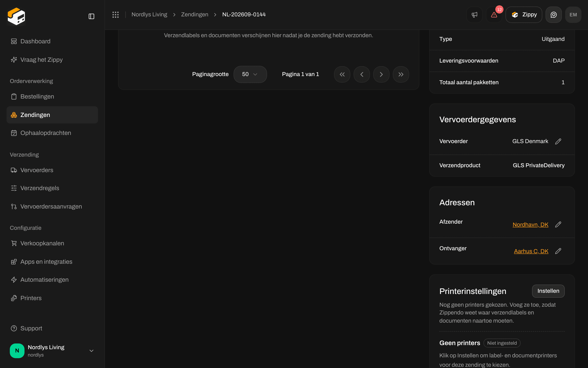The image size is (588, 368).
Task: Click the DAP Leveringsvoorwaarden value
Action: (559, 61)
